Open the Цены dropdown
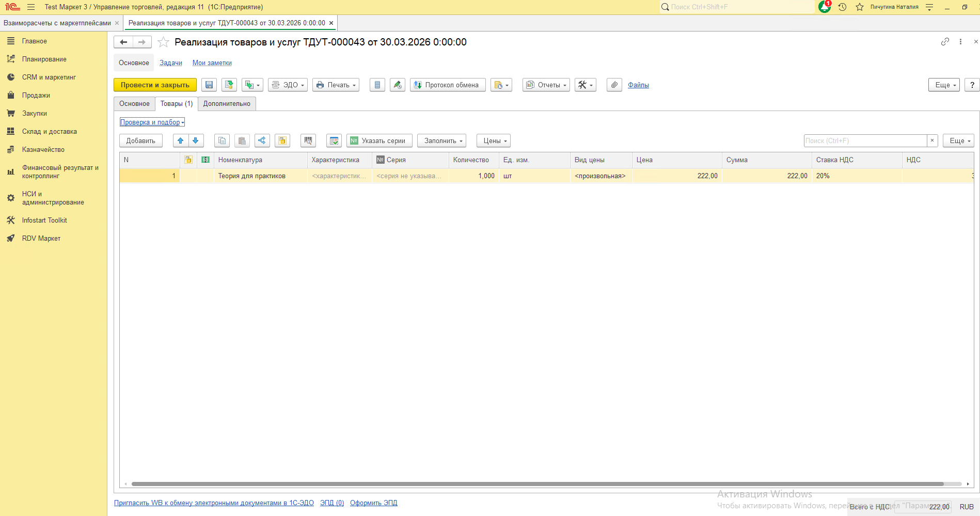The image size is (980, 516). pyautogui.click(x=493, y=141)
